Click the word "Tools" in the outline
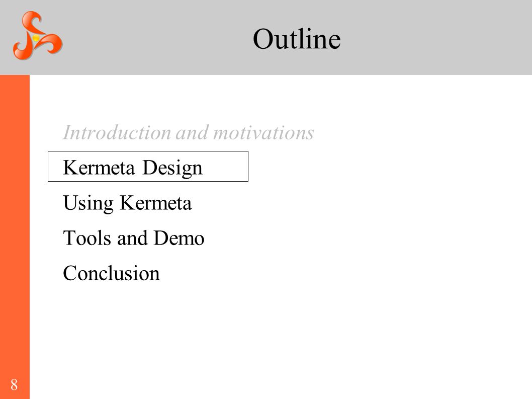The image size is (532, 399). coord(87,237)
